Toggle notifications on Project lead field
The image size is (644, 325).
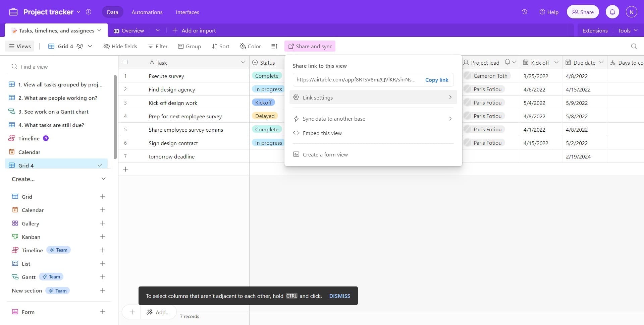pyautogui.click(x=507, y=62)
